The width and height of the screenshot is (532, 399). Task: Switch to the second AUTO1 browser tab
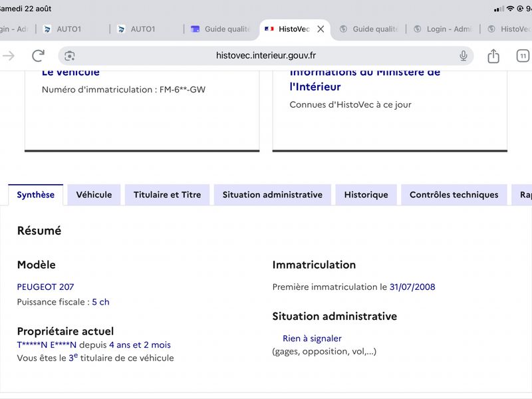pos(143,29)
